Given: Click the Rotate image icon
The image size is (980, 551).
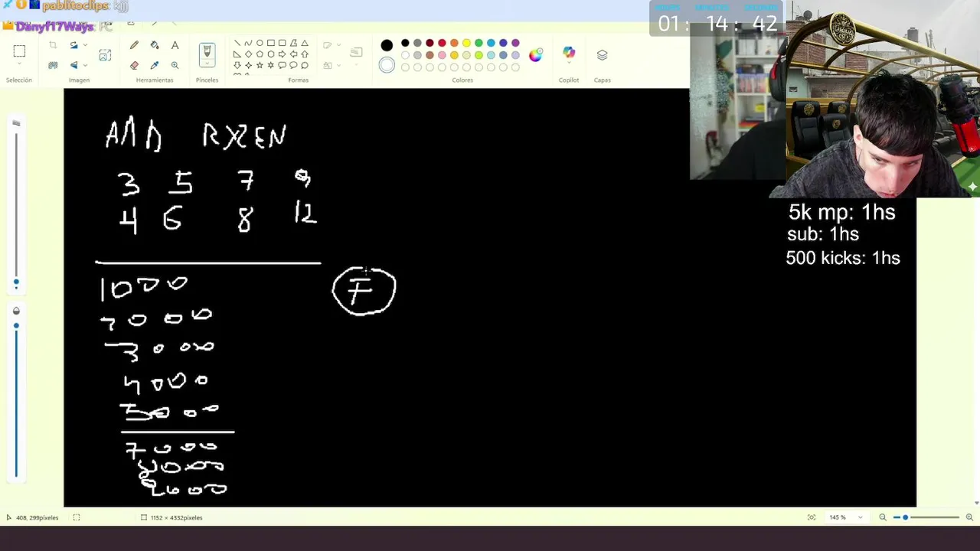Looking at the screenshot, I should 74,45.
